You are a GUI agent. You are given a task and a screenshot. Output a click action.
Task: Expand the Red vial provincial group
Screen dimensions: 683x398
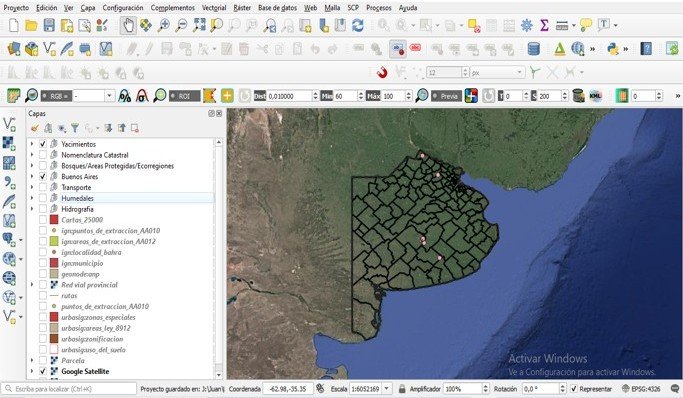click(x=32, y=285)
